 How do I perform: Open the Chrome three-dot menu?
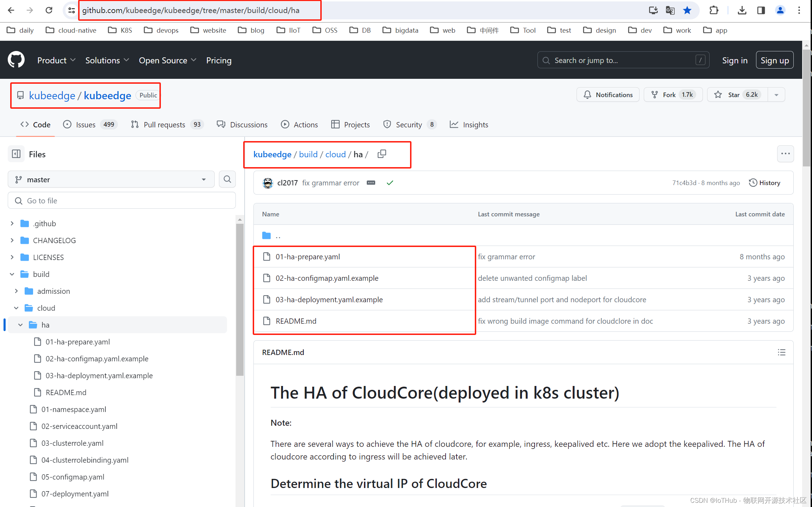point(799,10)
